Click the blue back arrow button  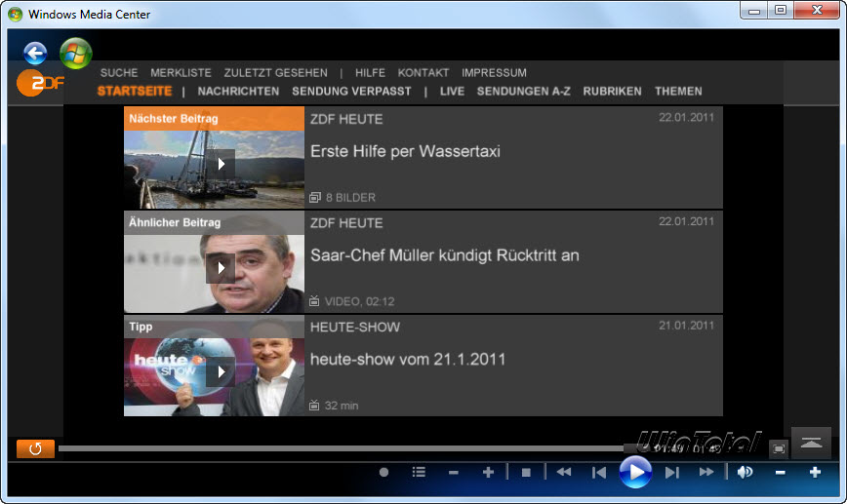click(35, 54)
